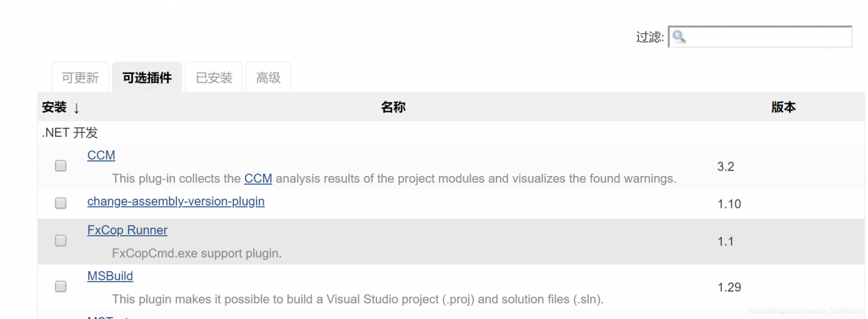Click the 版本 column header
The image size is (868, 319).
point(783,107)
